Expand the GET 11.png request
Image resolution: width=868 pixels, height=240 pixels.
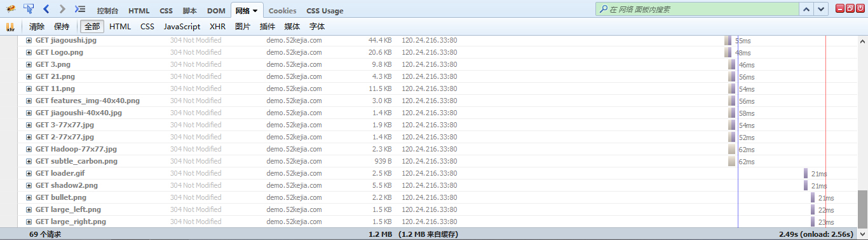click(x=29, y=88)
